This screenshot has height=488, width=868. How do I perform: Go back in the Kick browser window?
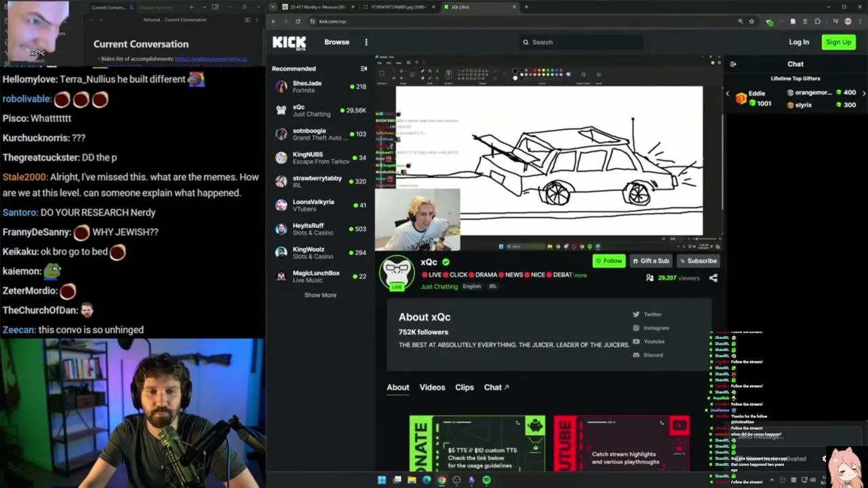[x=273, y=21]
